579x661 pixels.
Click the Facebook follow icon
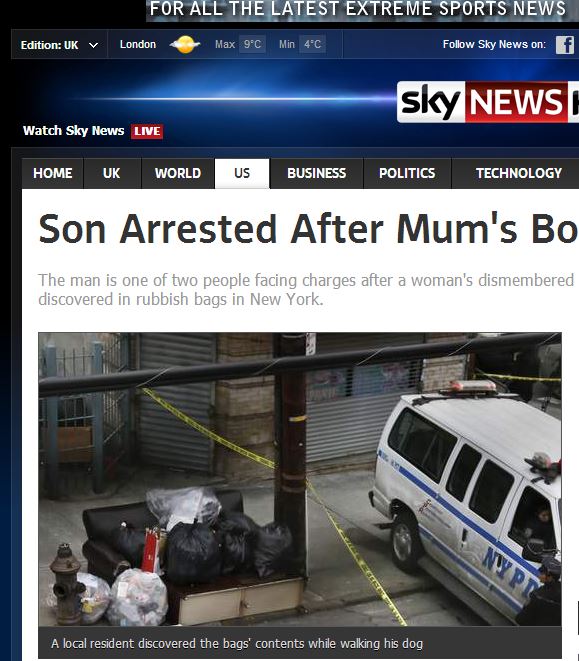click(x=565, y=45)
